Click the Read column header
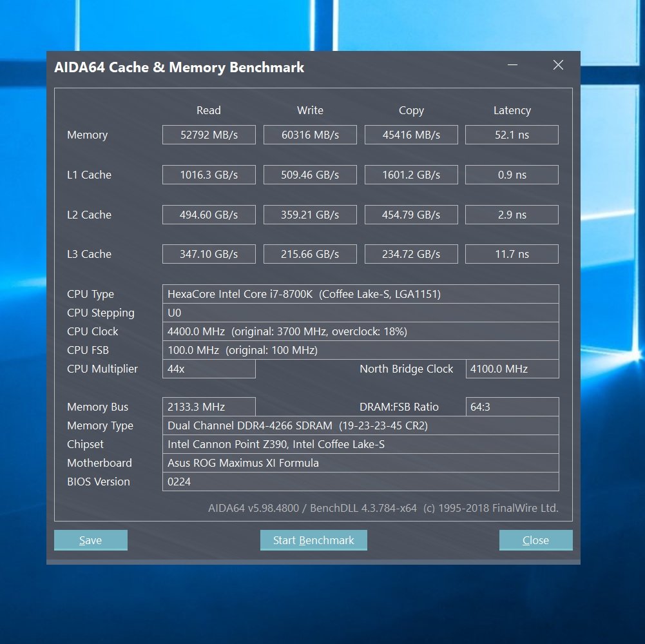Image resolution: width=645 pixels, height=644 pixels. [x=209, y=110]
